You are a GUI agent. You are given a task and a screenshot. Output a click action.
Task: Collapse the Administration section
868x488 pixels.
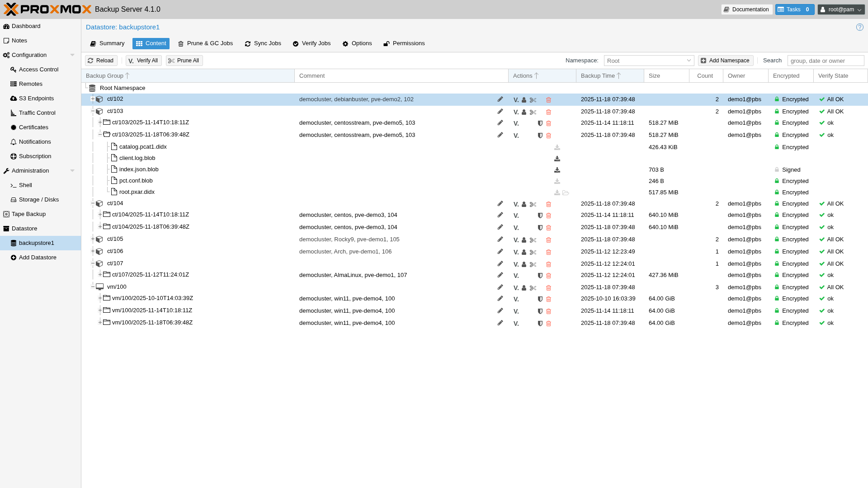click(72, 170)
